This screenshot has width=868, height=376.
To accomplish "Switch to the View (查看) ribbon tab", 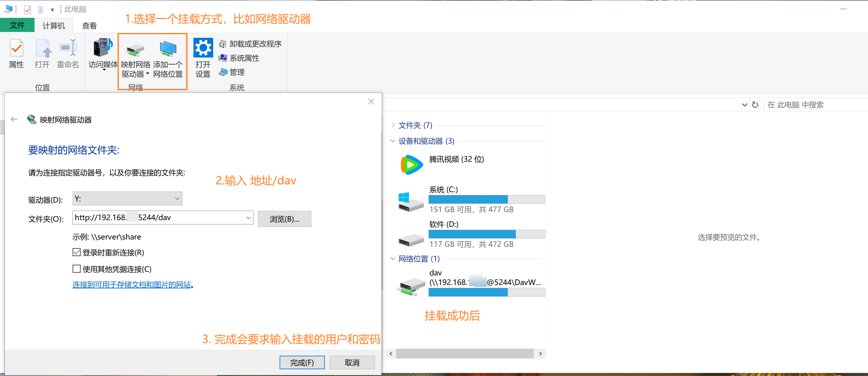I will coord(89,26).
